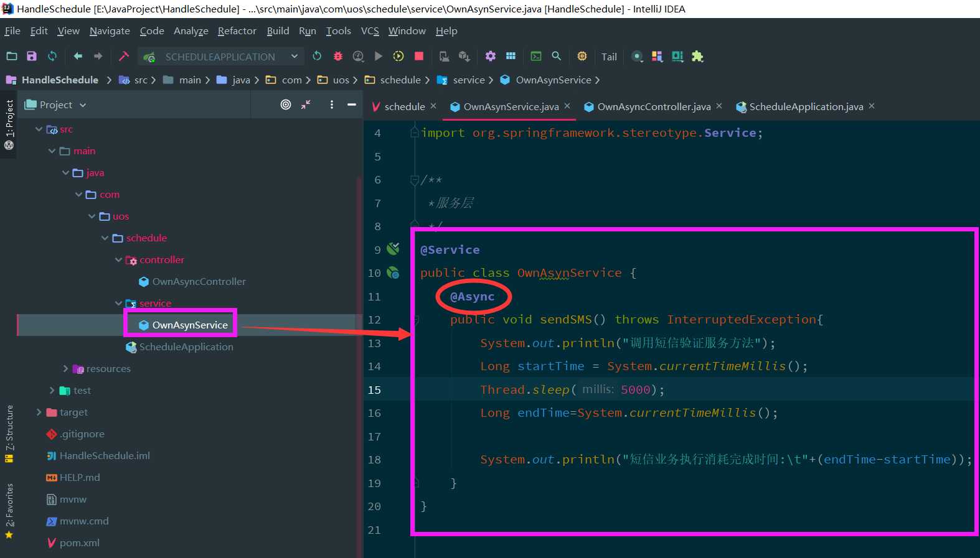Screen dimensions: 980x558
Task: Collapse the controller package
Action: pos(118,260)
